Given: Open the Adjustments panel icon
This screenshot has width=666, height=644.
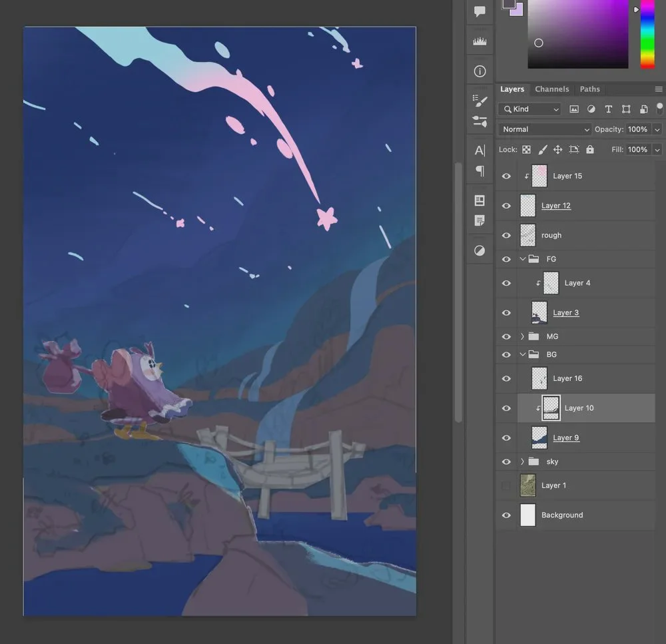Looking at the screenshot, I should (x=480, y=250).
